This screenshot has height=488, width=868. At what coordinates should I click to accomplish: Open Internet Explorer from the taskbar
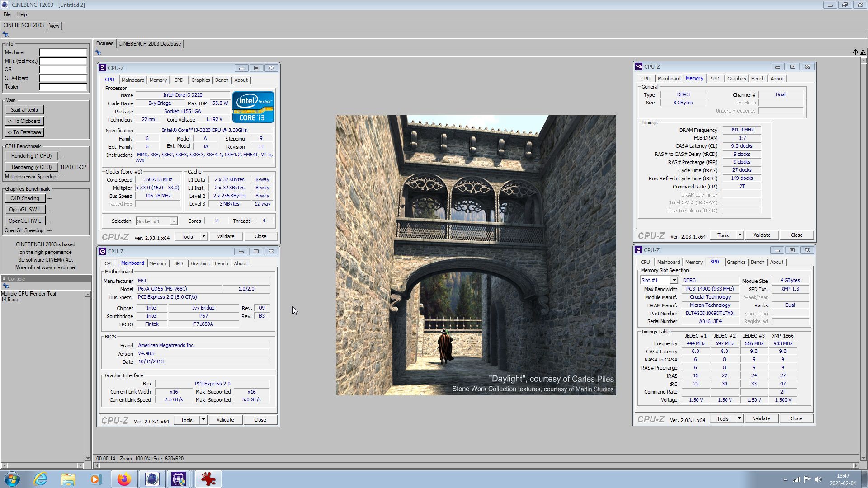[x=41, y=479]
